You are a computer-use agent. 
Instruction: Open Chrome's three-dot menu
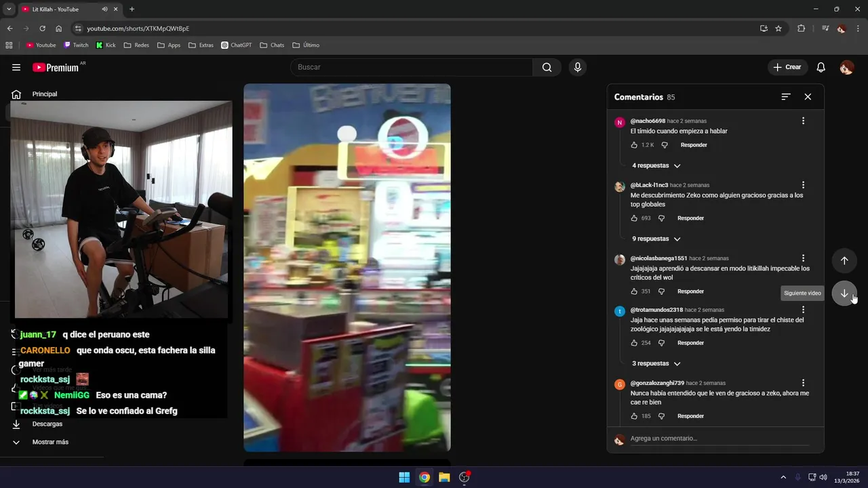pos(857,28)
